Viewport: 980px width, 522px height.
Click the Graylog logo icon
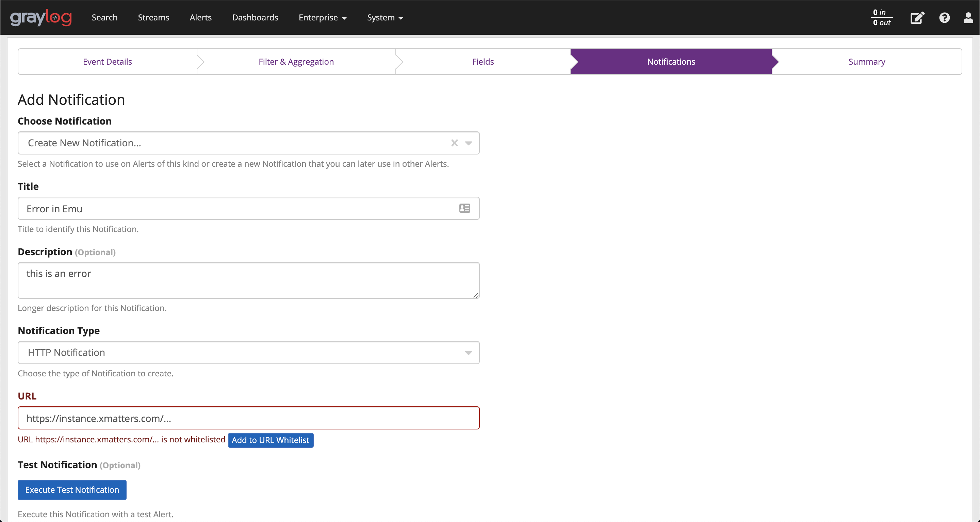click(41, 17)
